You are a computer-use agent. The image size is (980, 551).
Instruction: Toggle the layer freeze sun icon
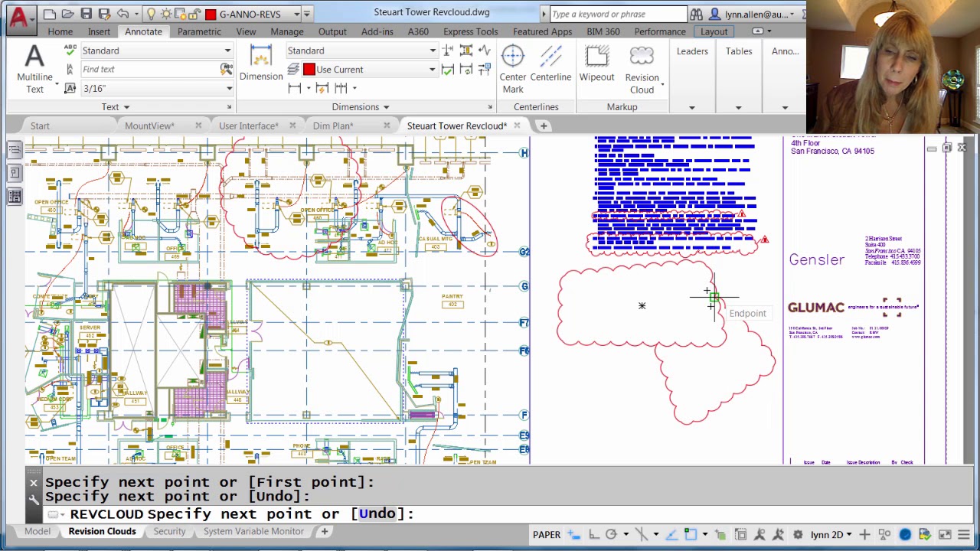pyautogui.click(x=166, y=14)
